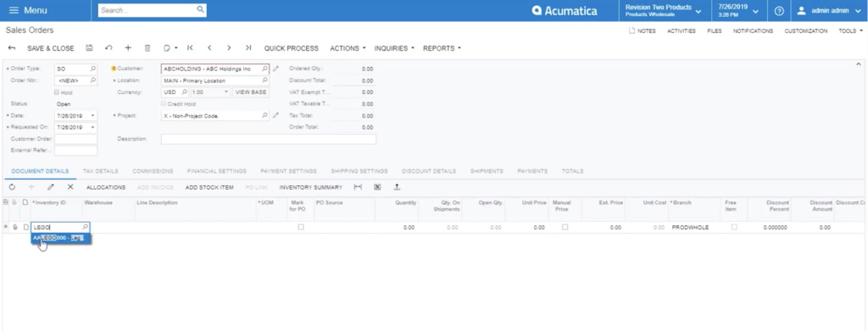This screenshot has width=868, height=331.
Task: Click the grid refresh icon
Action: 12,187
